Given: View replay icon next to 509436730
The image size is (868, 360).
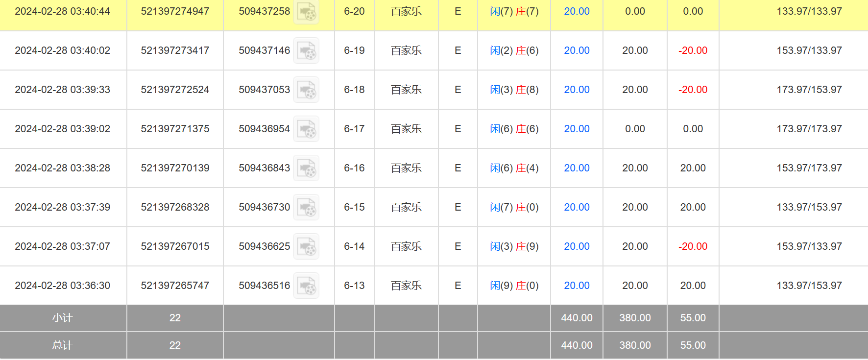Looking at the screenshot, I should [x=306, y=207].
